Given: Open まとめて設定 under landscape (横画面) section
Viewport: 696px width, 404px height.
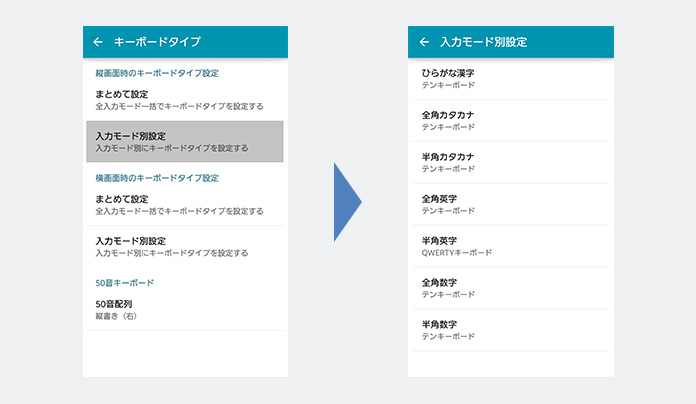Looking at the screenshot, I should (185, 204).
